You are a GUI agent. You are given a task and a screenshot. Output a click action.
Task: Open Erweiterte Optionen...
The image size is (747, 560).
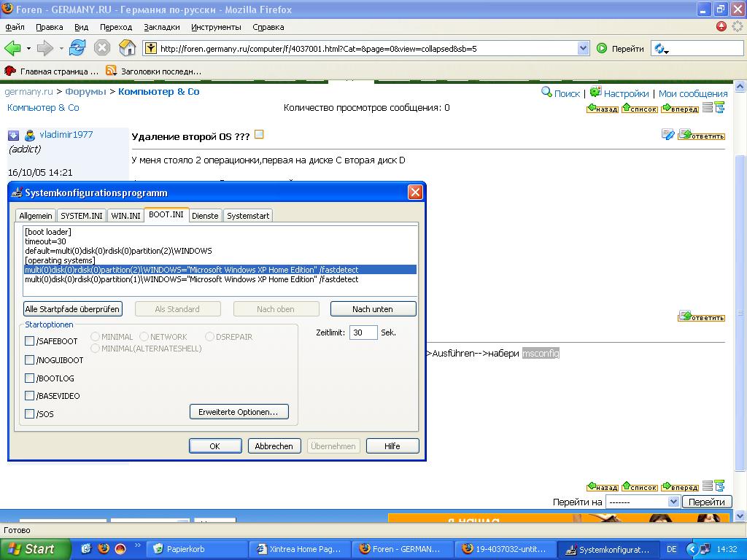[239, 412]
